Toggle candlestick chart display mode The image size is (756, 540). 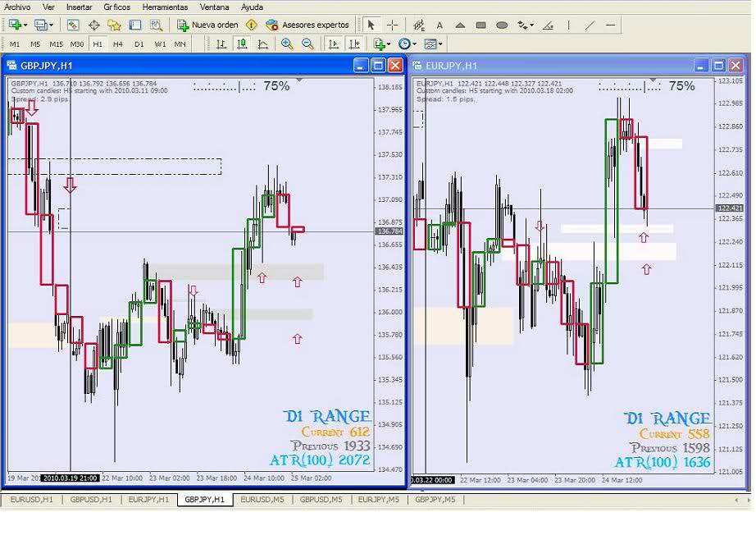(x=242, y=44)
